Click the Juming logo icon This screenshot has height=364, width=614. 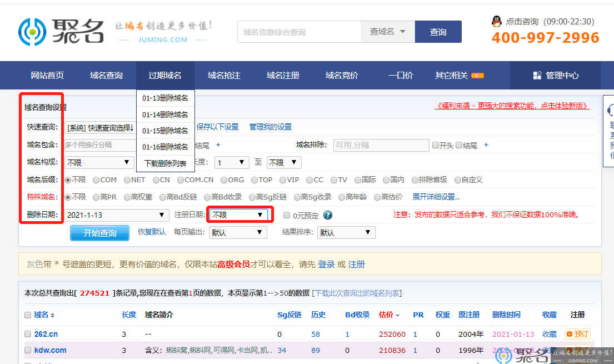[x=32, y=32]
